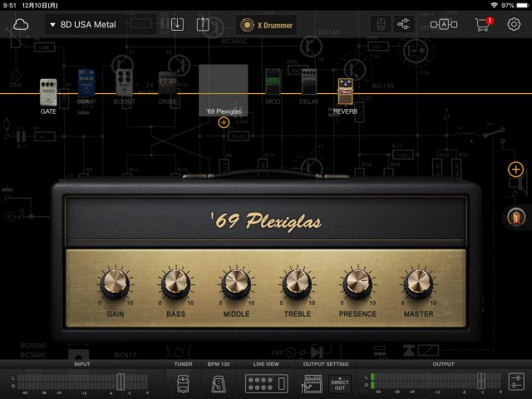Click the '69 Plexiglas amp nameplate
The width and height of the screenshot is (532, 399).
tap(266, 221)
